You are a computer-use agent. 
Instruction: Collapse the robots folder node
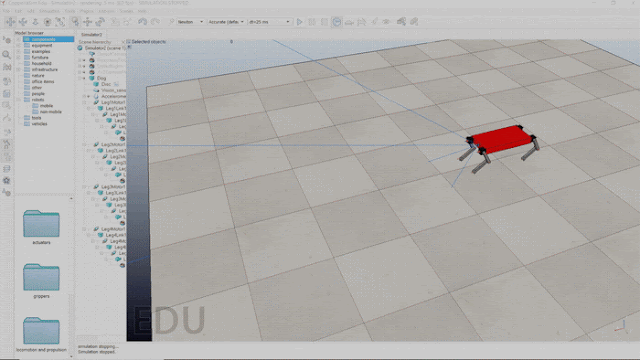coord(18,100)
